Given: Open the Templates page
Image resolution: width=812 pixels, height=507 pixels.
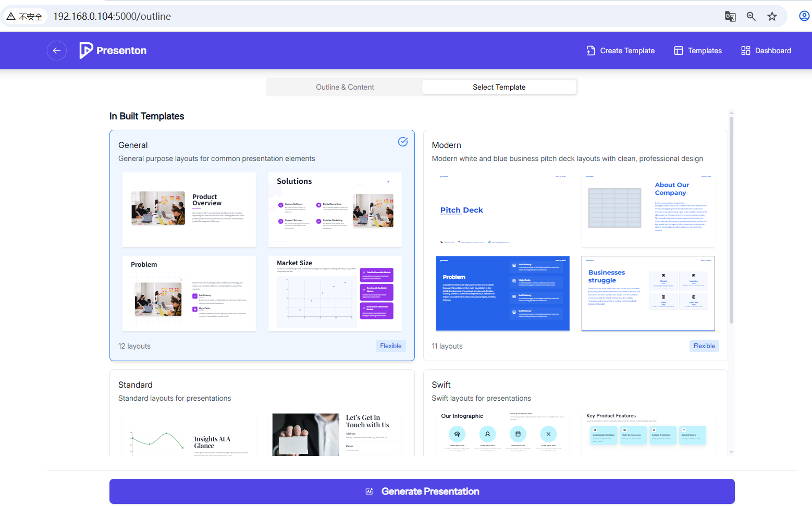Looking at the screenshot, I should [x=698, y=51].
